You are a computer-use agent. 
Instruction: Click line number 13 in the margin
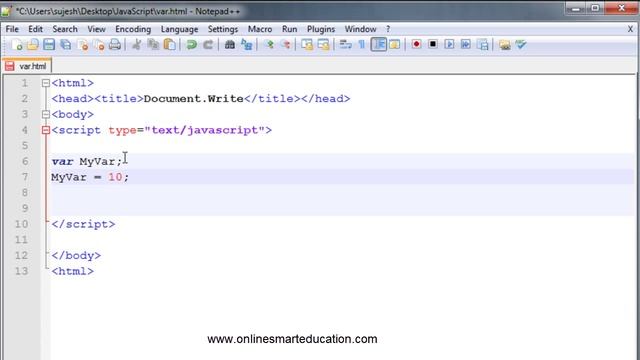[22, 271]
